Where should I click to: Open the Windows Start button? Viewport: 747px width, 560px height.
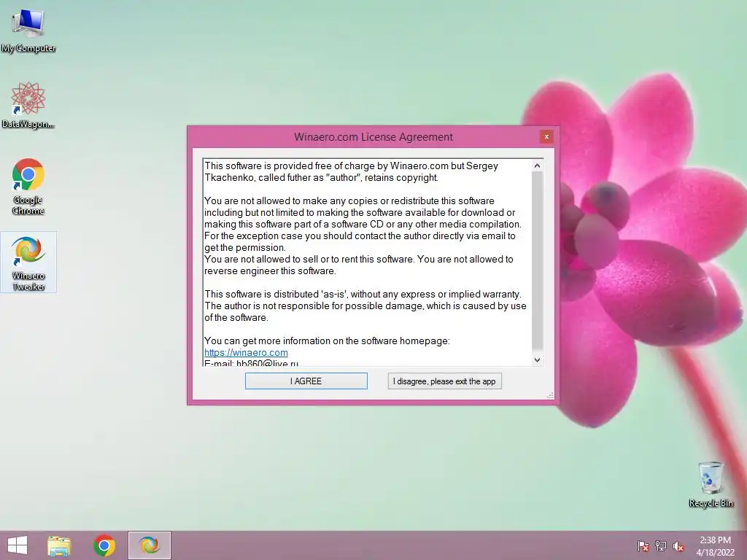[x=18, y=545]
